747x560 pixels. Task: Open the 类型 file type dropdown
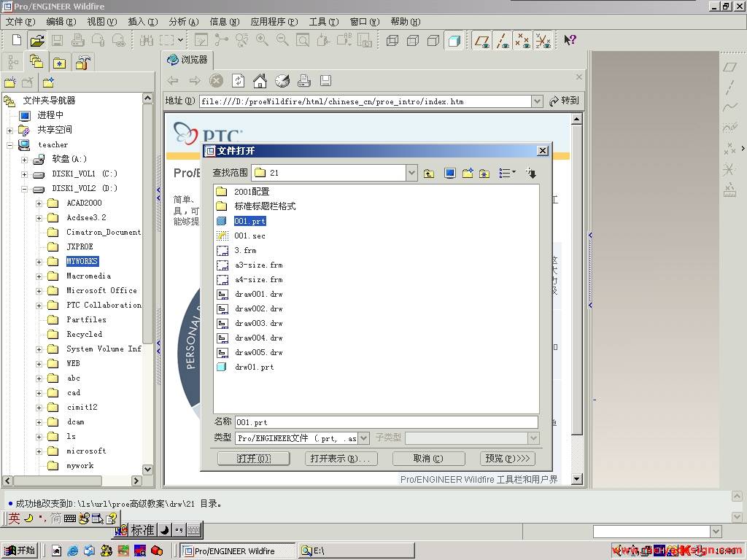click(x=363, y=438)
